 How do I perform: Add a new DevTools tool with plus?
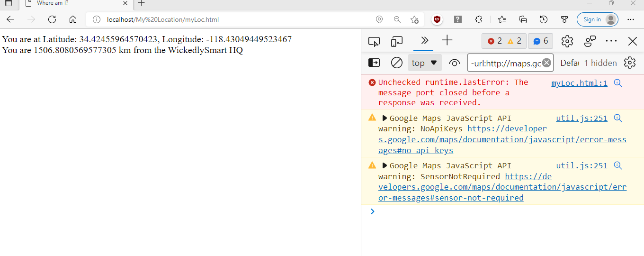coord(447,40)
